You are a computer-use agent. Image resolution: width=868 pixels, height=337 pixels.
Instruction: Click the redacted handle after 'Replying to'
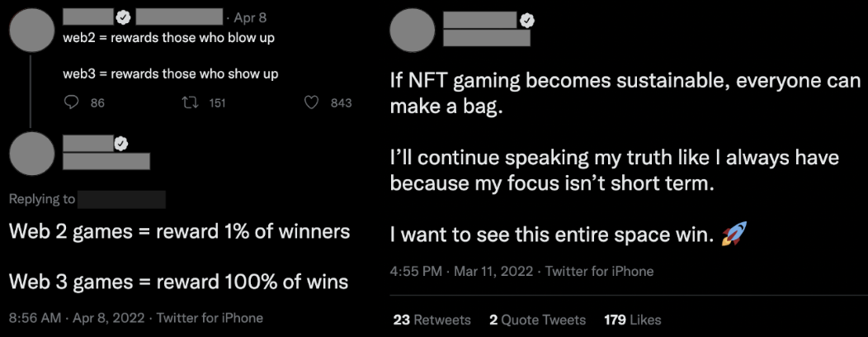click(x=122, y=199)
